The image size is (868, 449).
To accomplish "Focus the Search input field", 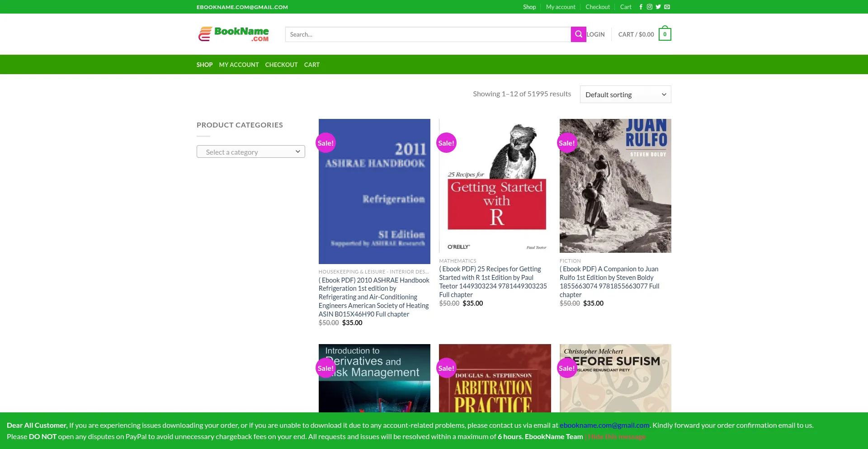I will (428, 34).
